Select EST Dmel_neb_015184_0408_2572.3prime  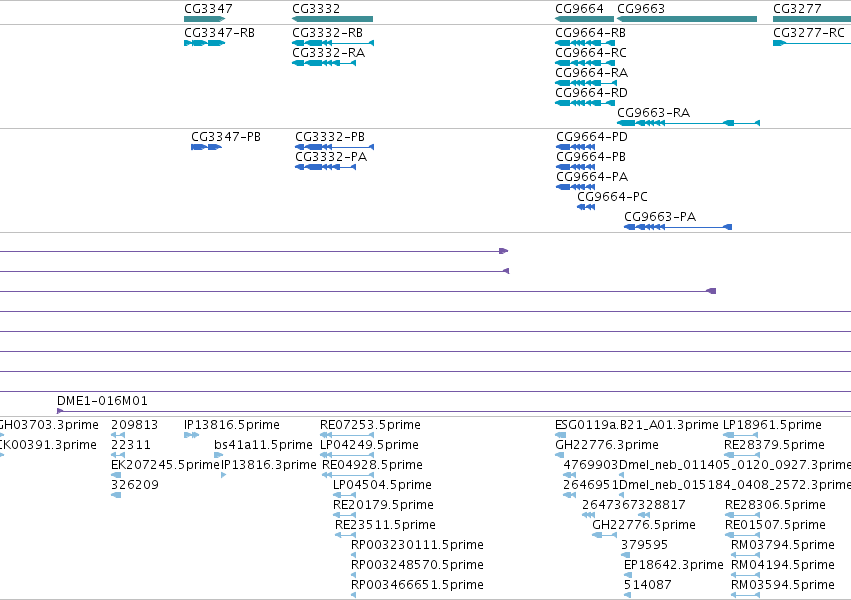coord(735,485)
